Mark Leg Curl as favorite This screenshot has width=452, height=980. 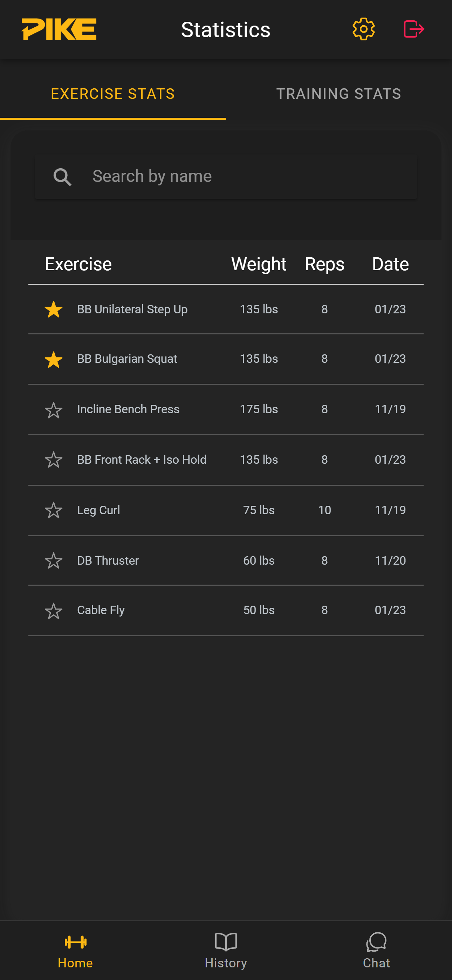(54, 511)
